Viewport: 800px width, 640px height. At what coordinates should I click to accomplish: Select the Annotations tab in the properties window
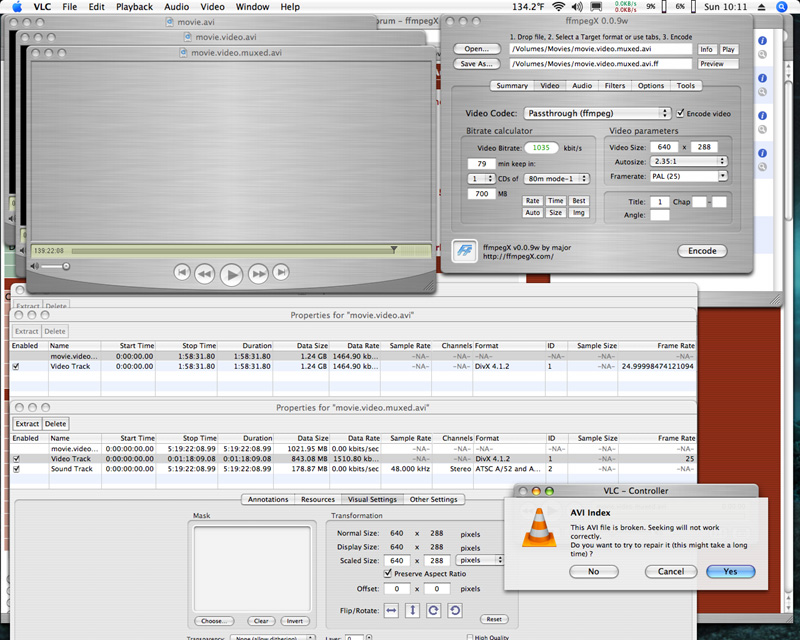[x=268, y=499]
